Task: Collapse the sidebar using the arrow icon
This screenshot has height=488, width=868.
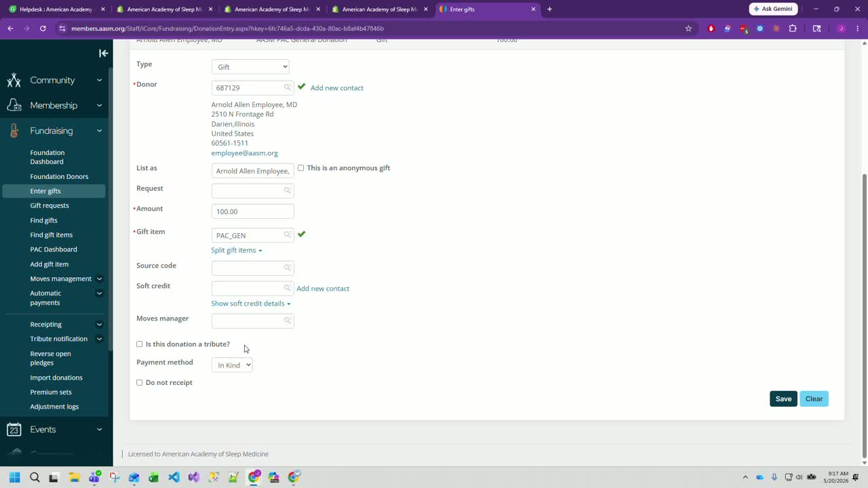Action: click(103, 53)
